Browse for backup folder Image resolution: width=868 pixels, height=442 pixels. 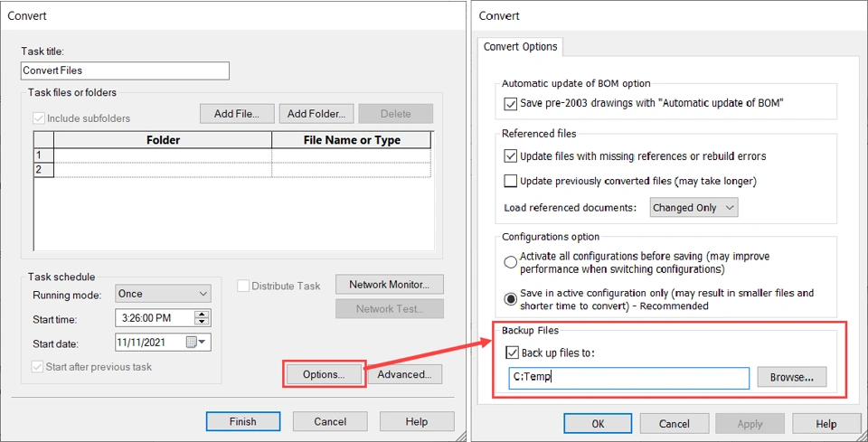click(x=792, y=377)
